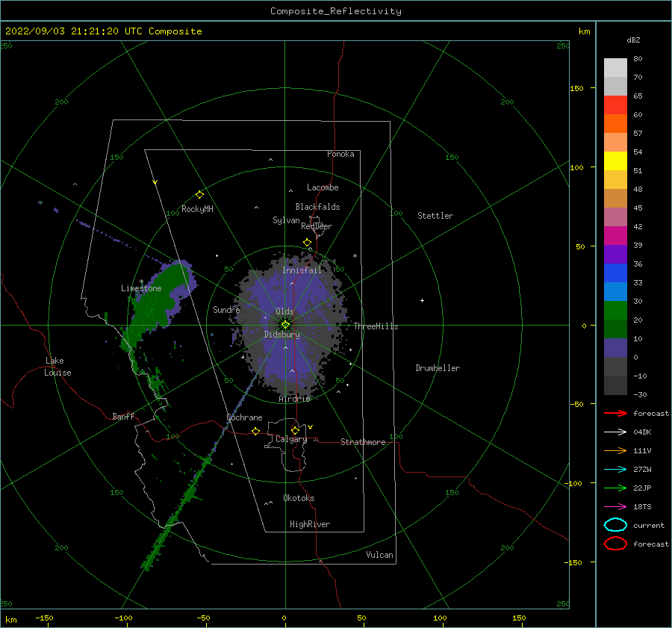Click the dBZ legend heading
The height and width of the screenshot is (628, 672).
click(633, 40)
